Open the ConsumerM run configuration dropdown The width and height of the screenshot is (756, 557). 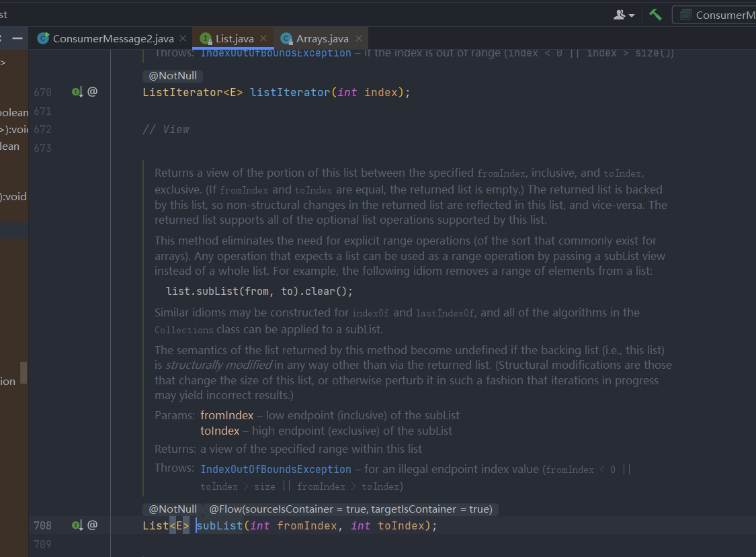point(714,15)
